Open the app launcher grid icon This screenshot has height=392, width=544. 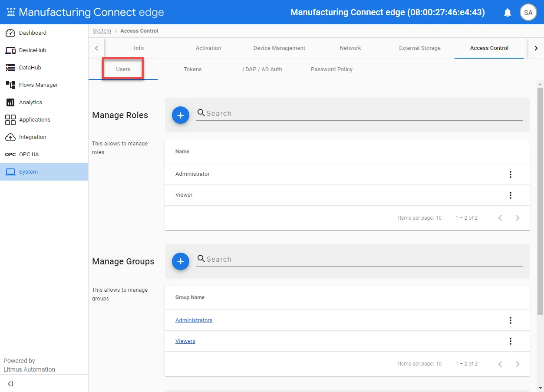[x=11, y=12]
